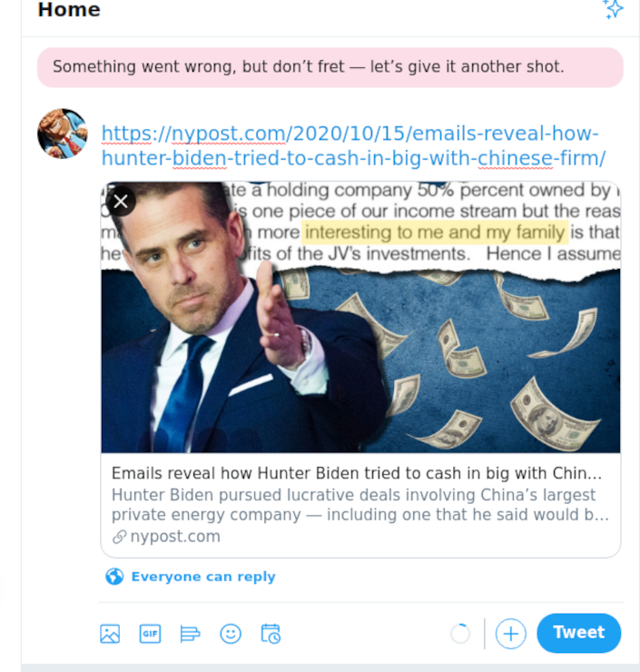Click the card description about China's energy company
640x672 pixels.
[x=359, y=505]
